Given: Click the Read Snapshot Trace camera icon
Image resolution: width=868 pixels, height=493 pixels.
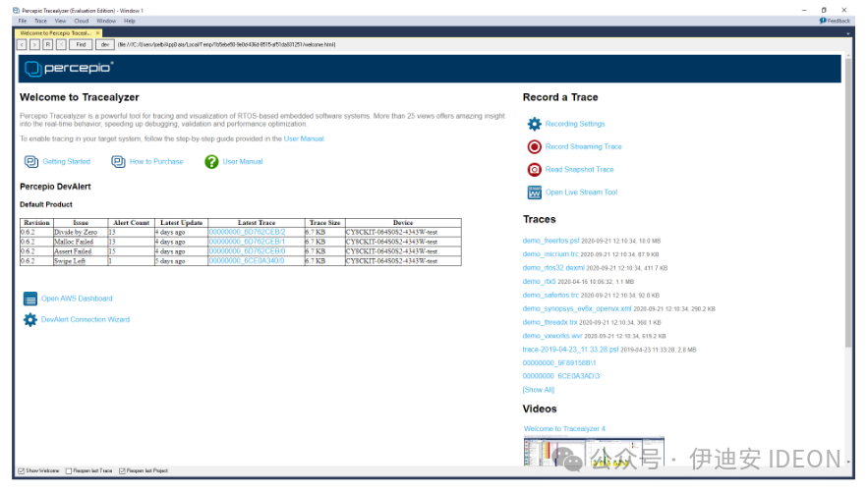Looking at the screenshot, I should tap(534, 169).
